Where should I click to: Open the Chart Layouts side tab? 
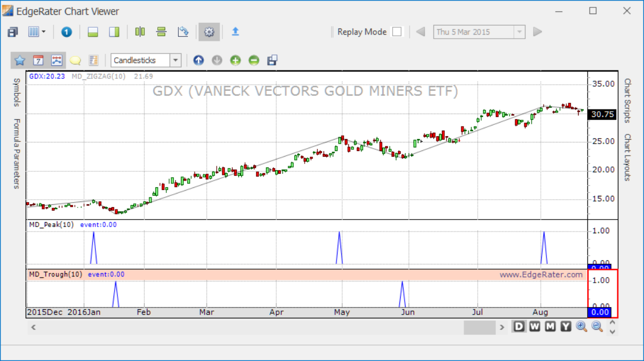click(627, 157)
